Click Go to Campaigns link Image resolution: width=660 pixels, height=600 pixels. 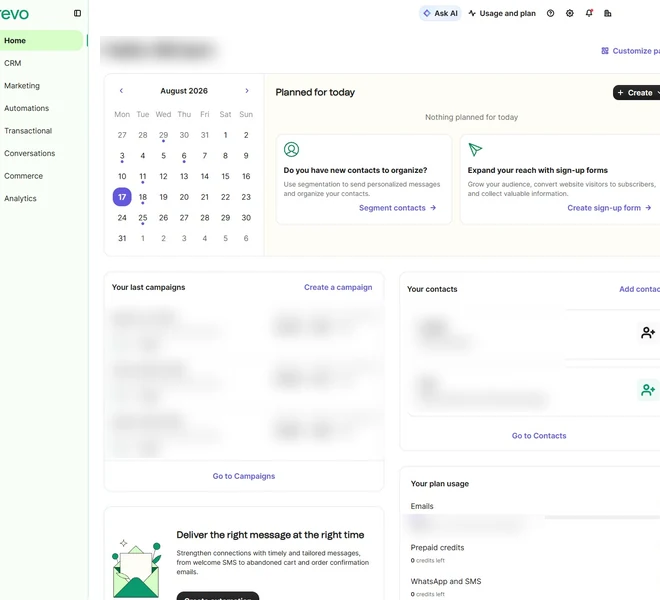[x=244, y=476]
